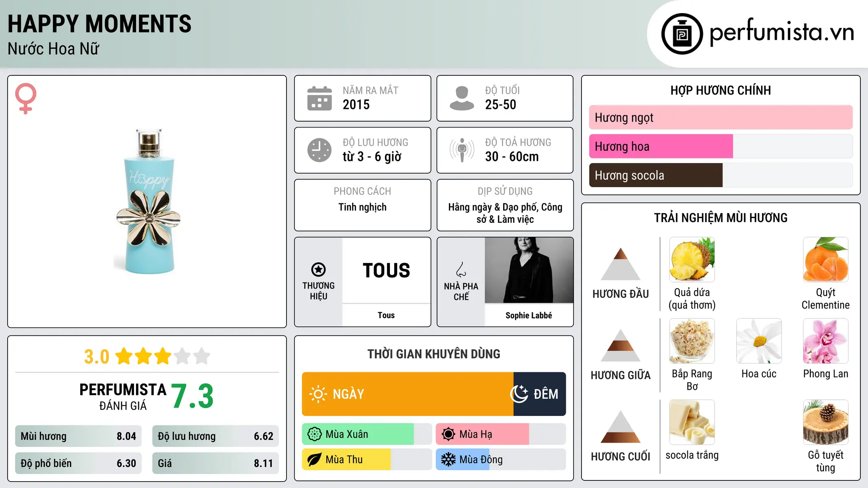Image resolution: width=868 pixels, height=488 pixels.
Task: Click the perfumista.vn site name
Action: [782, 32]
